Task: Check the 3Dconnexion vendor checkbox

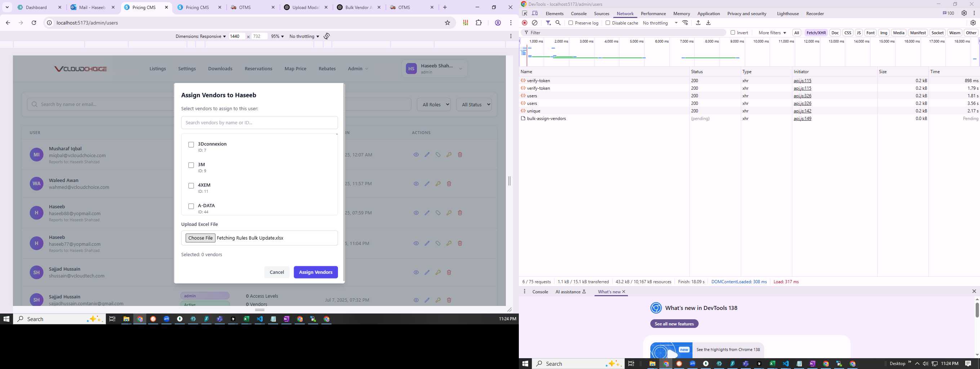Action: (191, 145)
